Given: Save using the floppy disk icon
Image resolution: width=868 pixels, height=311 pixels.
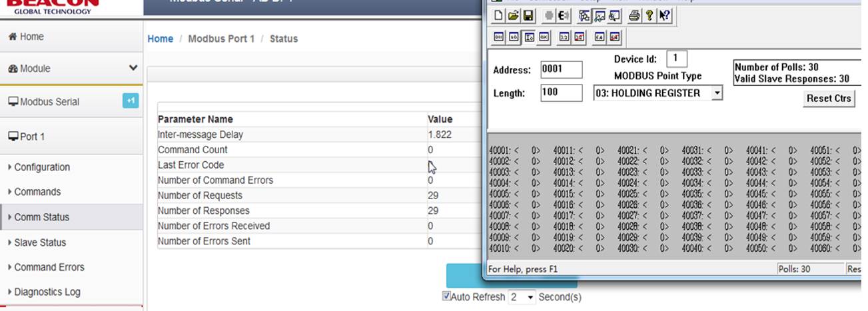Looking at the screenshot, I should click(528, 15).
